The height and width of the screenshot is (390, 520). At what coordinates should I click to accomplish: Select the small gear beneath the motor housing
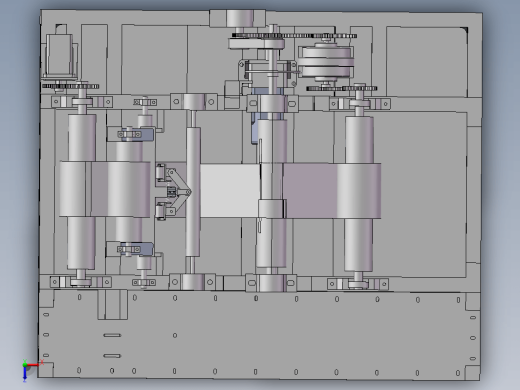pos(71,86)
